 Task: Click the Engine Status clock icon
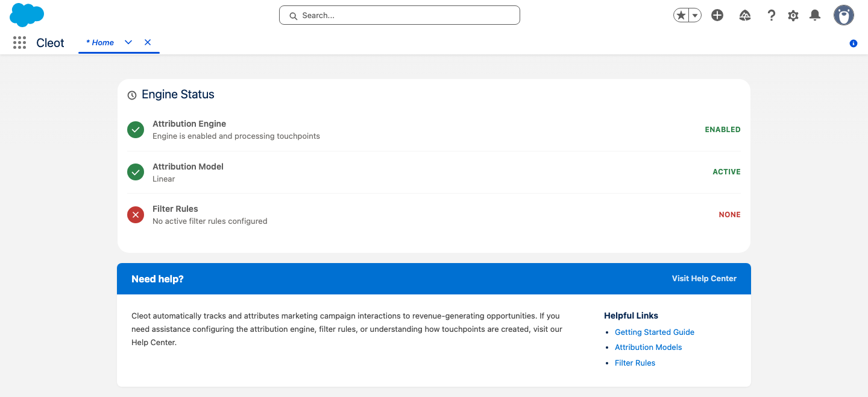pos(132,95)
